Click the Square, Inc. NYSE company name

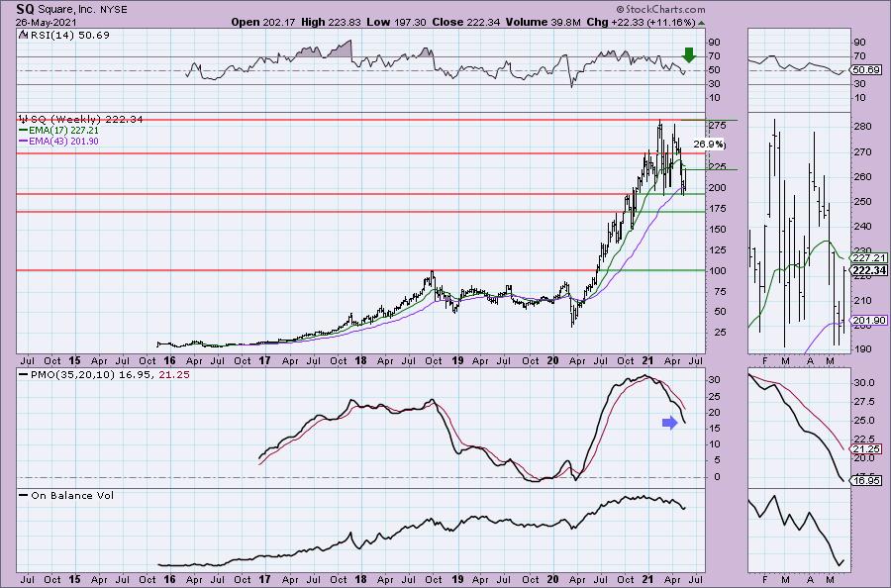(x=82, y=10)
